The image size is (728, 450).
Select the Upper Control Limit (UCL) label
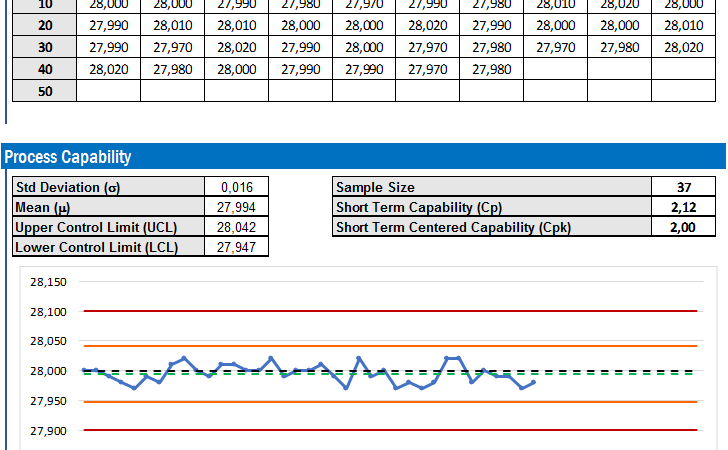(x=109, y=227)
